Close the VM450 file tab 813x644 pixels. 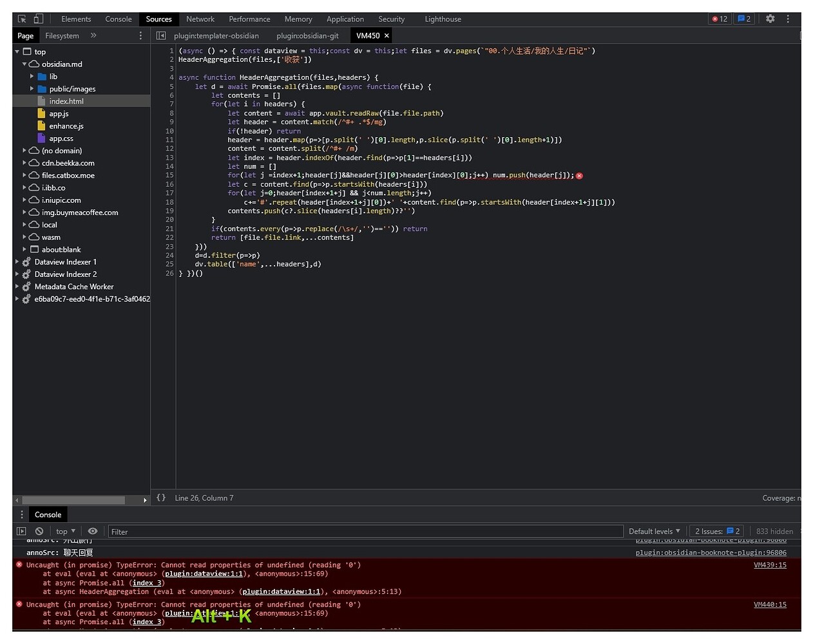[x=387, y=36]
